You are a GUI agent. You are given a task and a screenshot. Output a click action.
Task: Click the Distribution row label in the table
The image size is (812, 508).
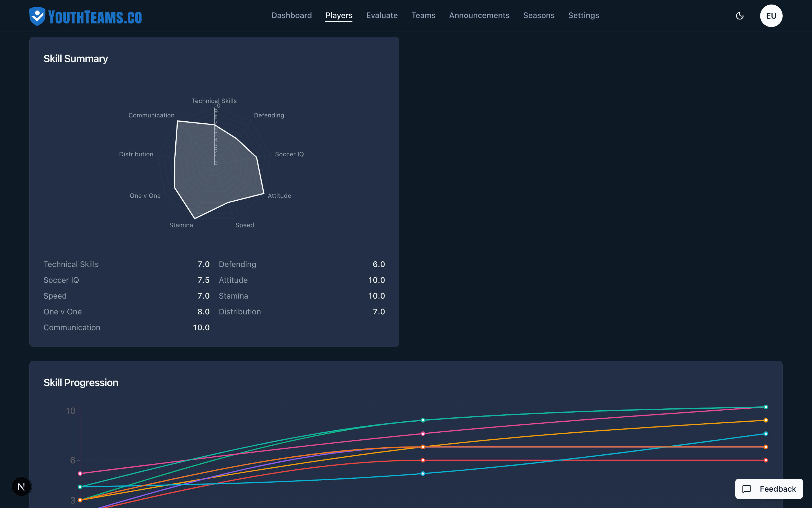pos(240,312)
